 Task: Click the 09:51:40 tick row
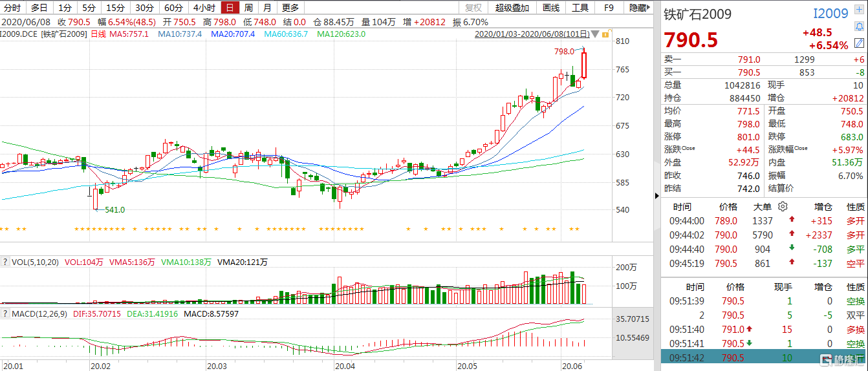pyautogui.click(x=764, y=330)
